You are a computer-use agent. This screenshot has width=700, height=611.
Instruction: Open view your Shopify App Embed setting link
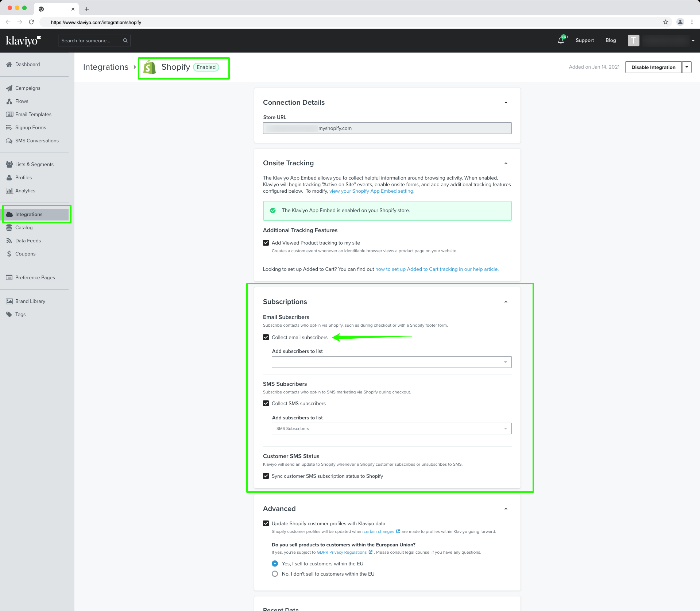click(372, 191)
